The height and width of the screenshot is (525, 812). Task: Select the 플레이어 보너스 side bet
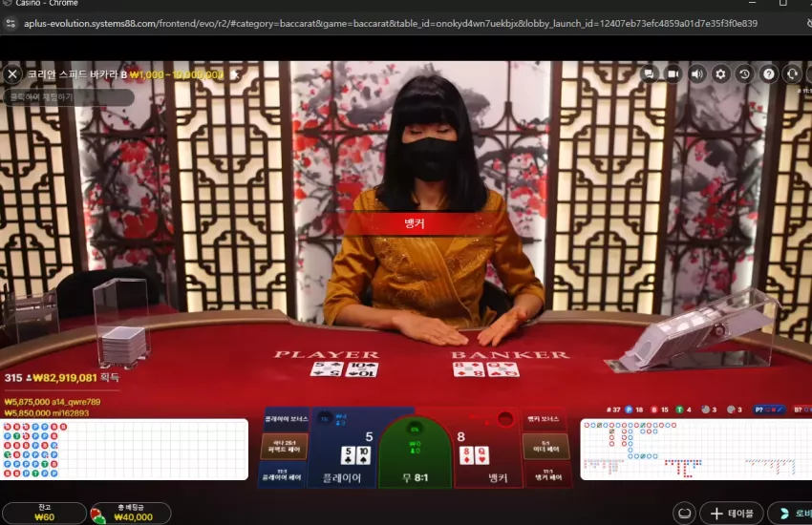coord(287,419)
